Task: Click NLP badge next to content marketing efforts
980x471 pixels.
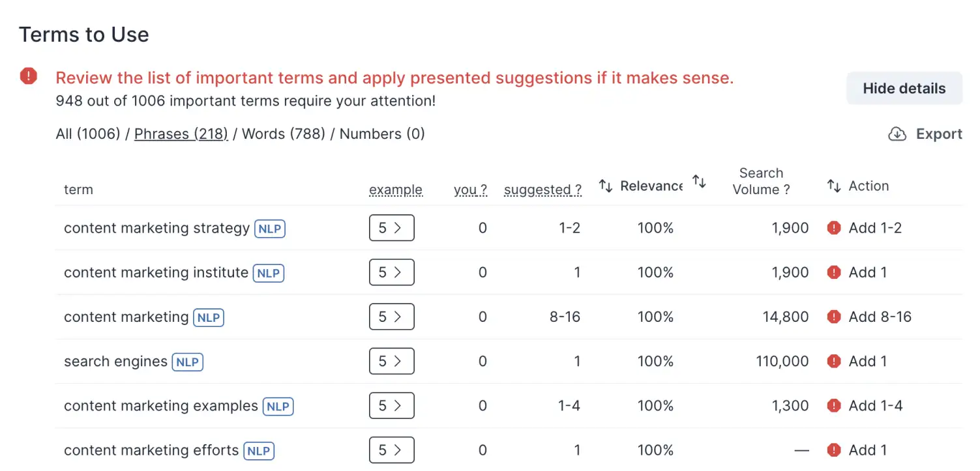Action: pos(259,451)
